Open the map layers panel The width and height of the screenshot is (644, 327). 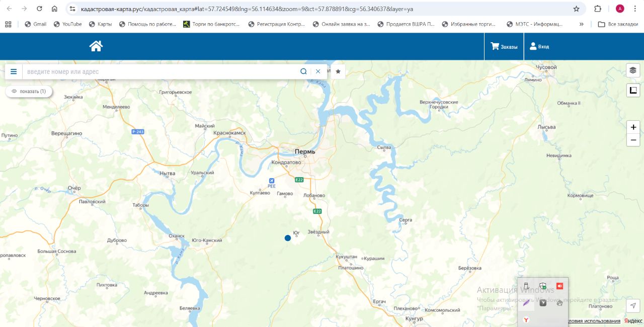point(633,70)
